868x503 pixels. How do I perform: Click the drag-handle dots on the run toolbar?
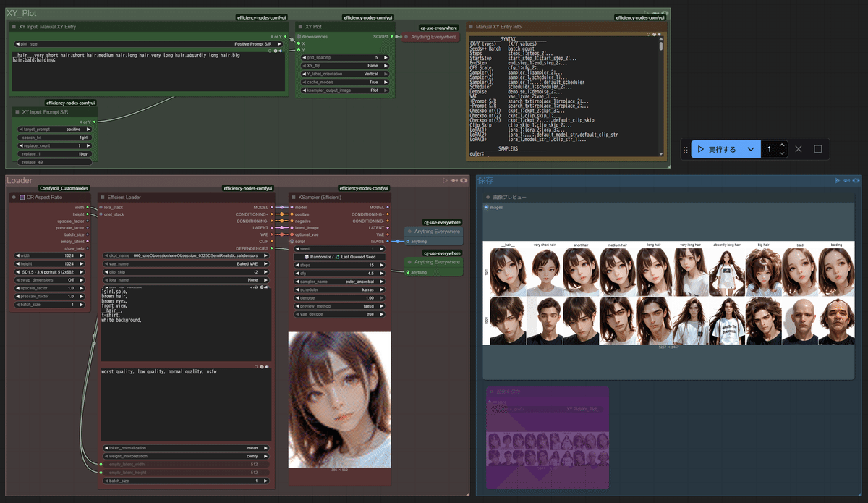[686, 148]
